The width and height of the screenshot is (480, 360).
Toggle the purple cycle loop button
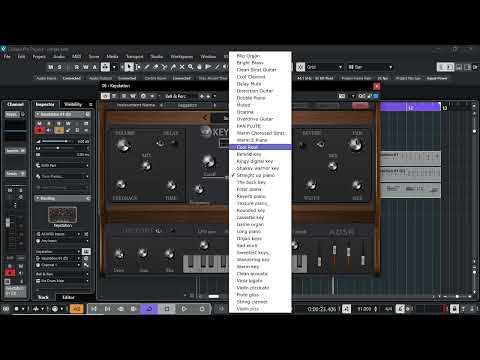point(149,309)
